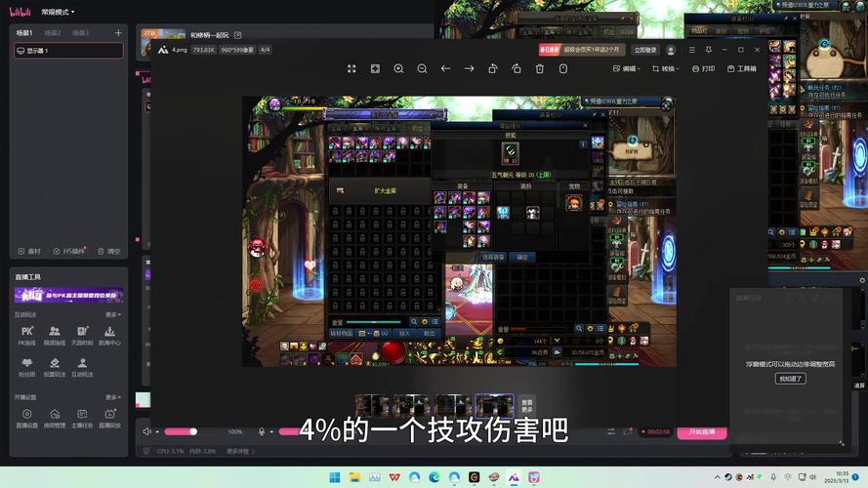Open 视频连线 tool in live tools
The image size is (868, 488).
(x=55, y=336)
